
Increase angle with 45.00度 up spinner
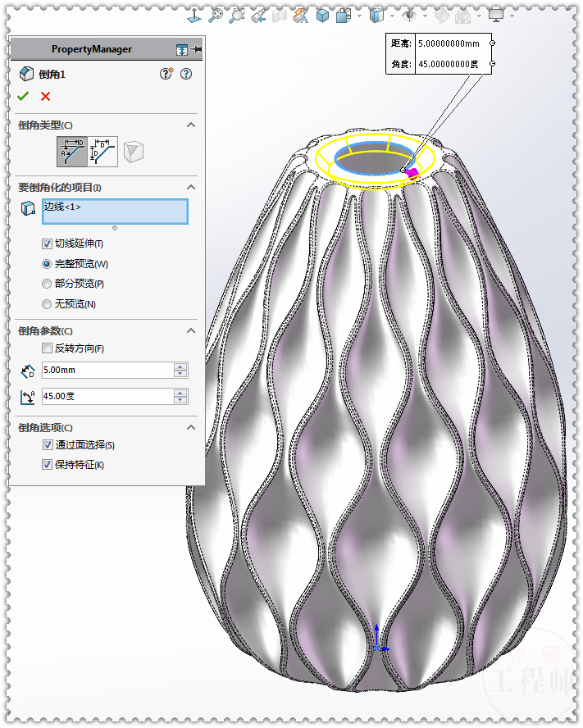tap(180, 393)
